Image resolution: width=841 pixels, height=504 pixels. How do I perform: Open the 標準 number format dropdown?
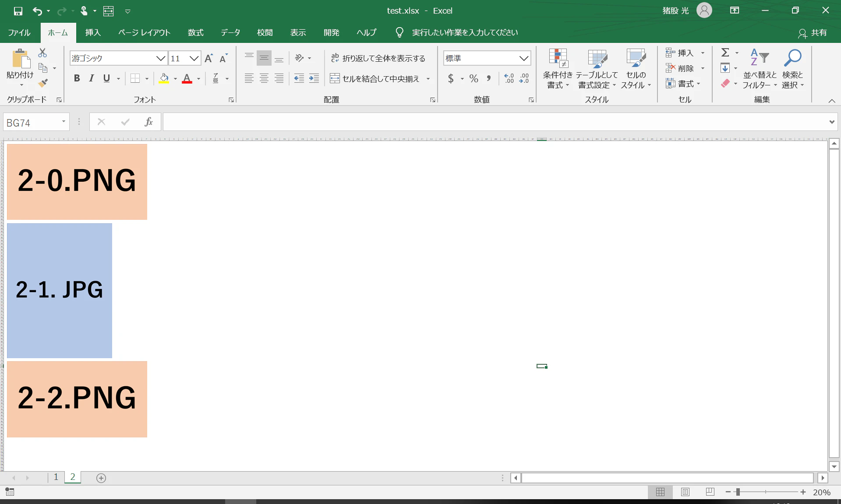coord(523,58)
